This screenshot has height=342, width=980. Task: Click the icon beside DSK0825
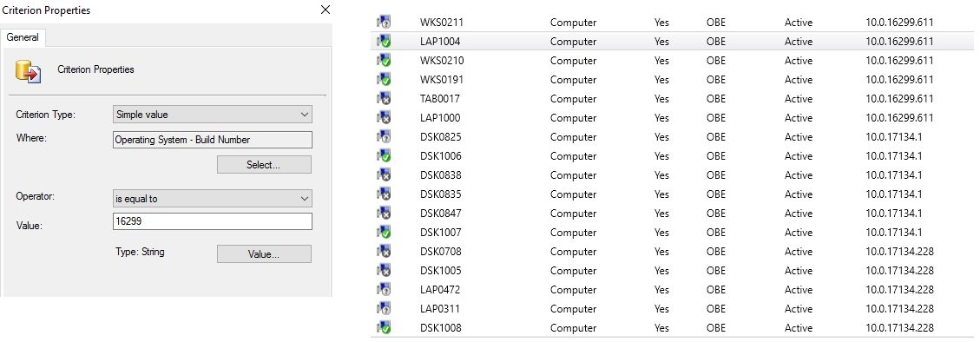[383, 137]
